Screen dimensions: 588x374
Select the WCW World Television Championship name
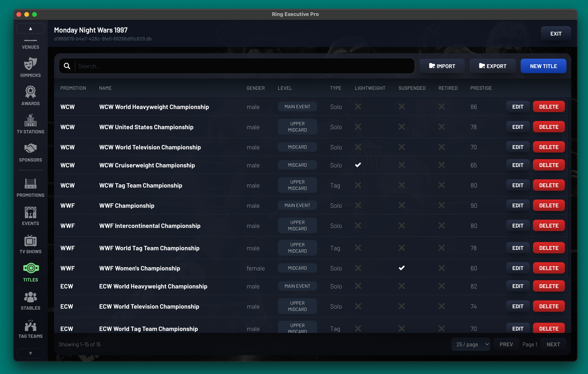[150, 147]
